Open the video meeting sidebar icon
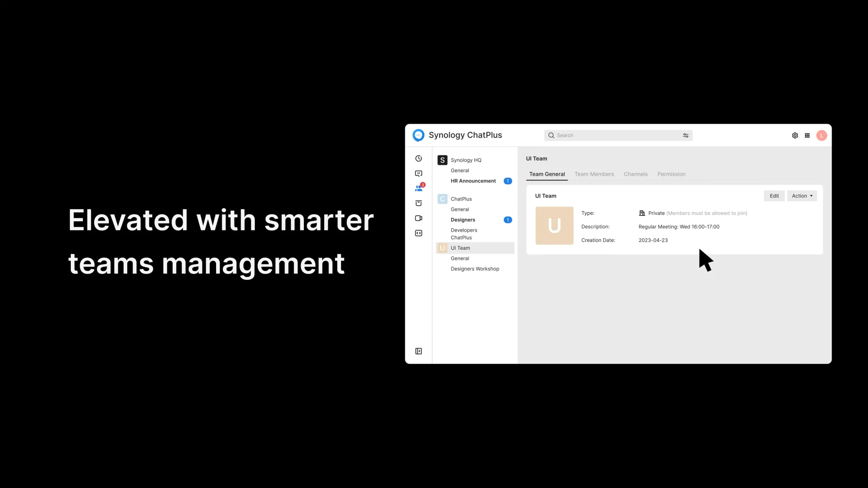The height and width of the screenshot is (488, 868). coord(418,218)
